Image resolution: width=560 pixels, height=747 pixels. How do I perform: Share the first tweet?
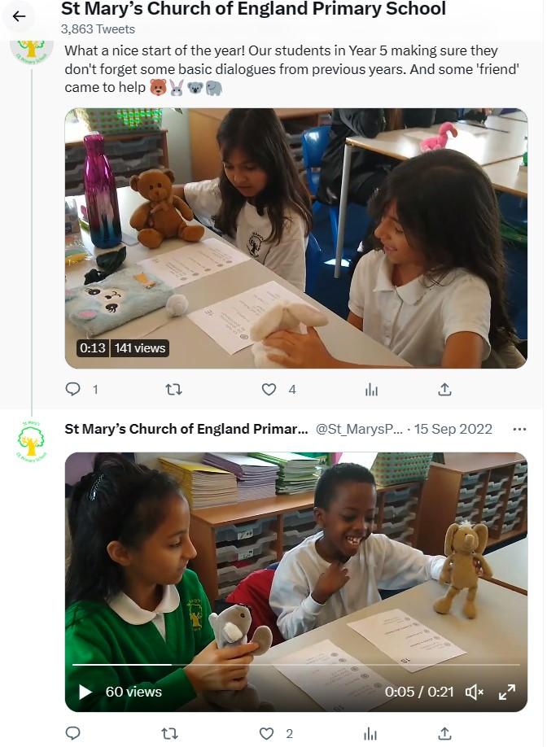tap(444, 389)
